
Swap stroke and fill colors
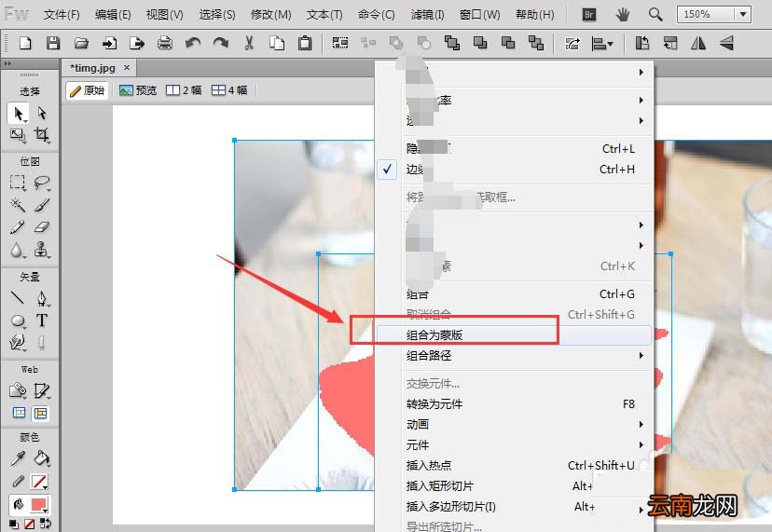[45, 525]
